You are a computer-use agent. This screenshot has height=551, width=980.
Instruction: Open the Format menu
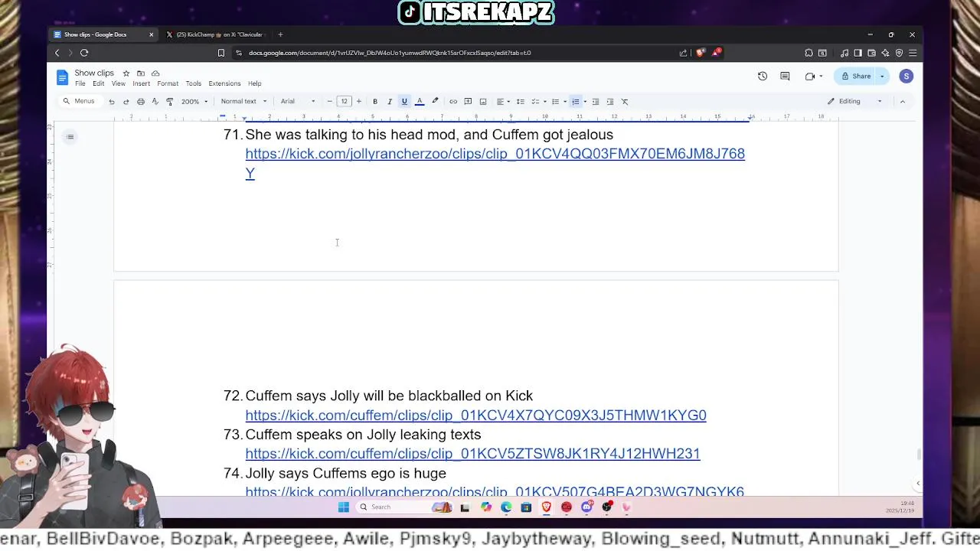168,84
